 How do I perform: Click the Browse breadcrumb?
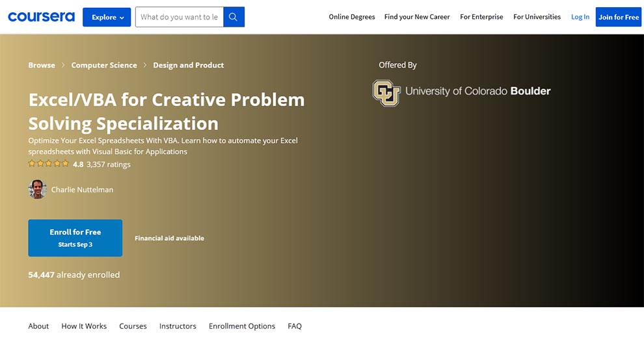point(42,65)
